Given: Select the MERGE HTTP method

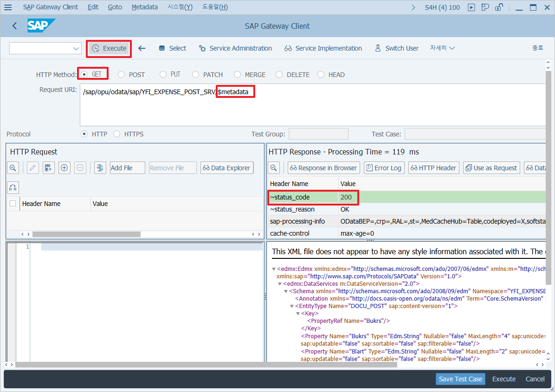Looking at the screenshot, I should [x=238, y=75].
